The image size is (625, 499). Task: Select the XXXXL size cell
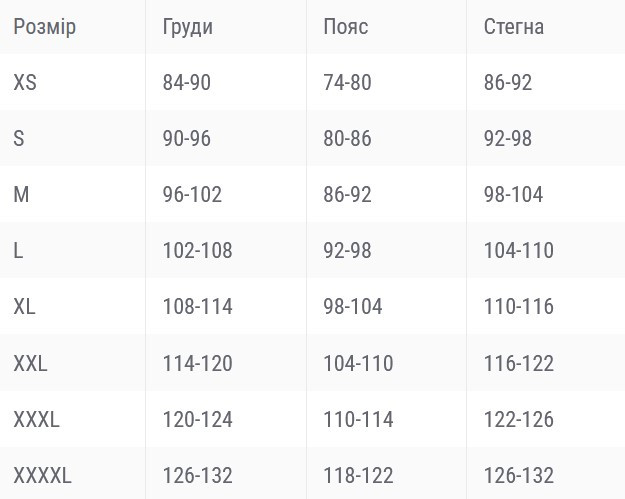[42, 475]
